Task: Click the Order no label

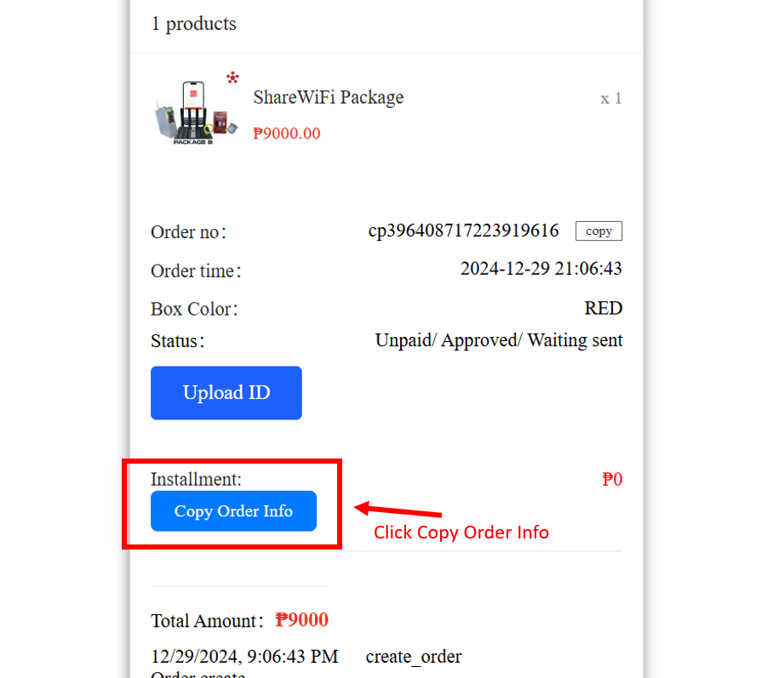Action: click(188, 232)
